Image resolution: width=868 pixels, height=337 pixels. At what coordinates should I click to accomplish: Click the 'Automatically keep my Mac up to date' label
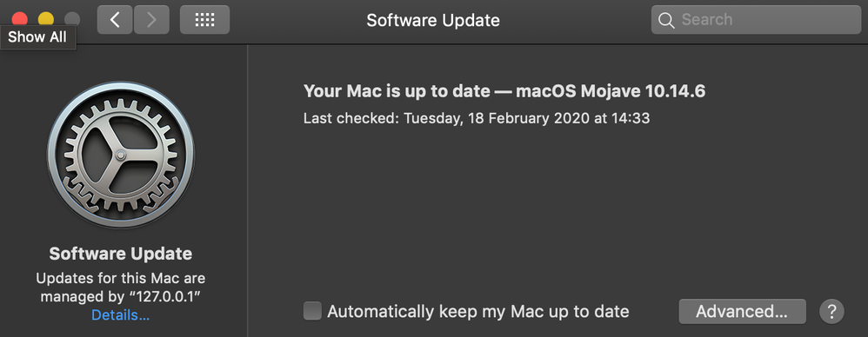(478, 311)
